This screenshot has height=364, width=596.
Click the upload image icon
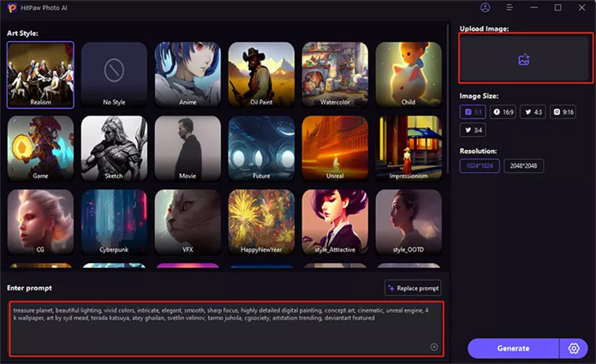coord(524,60)
